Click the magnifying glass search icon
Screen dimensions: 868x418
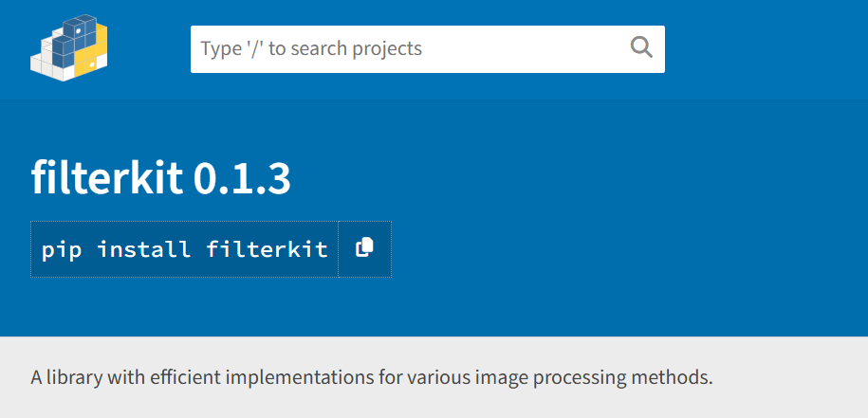641,48
